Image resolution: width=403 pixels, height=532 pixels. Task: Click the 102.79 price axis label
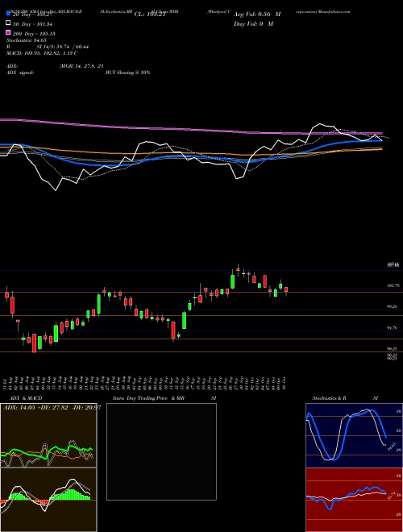(x=393, y=285)
